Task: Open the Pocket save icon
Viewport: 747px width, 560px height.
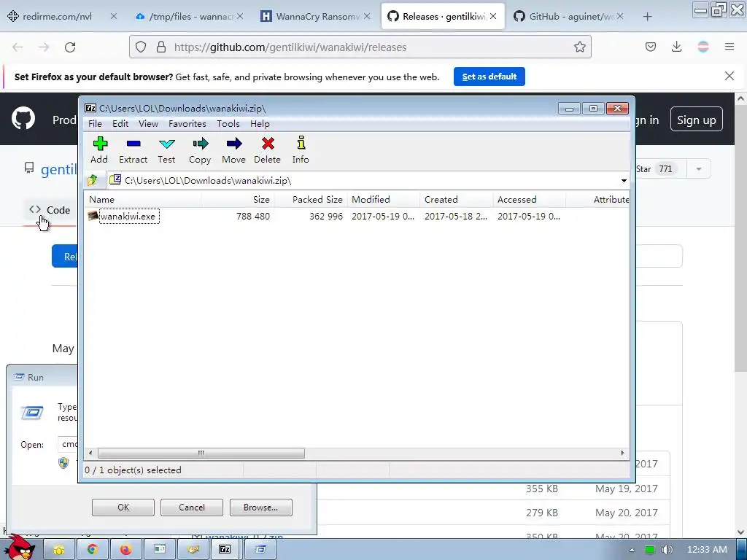Action: [650, 47]
